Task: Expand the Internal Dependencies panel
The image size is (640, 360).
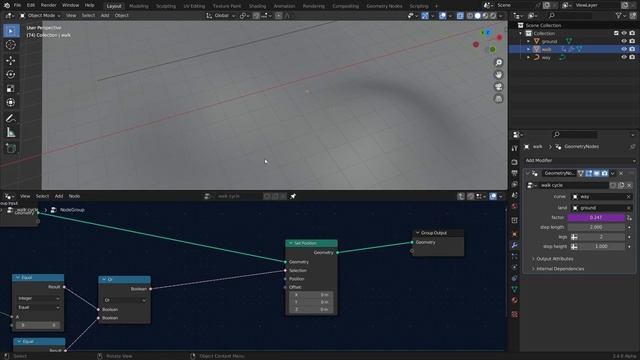Action: [x=560, y=269]
